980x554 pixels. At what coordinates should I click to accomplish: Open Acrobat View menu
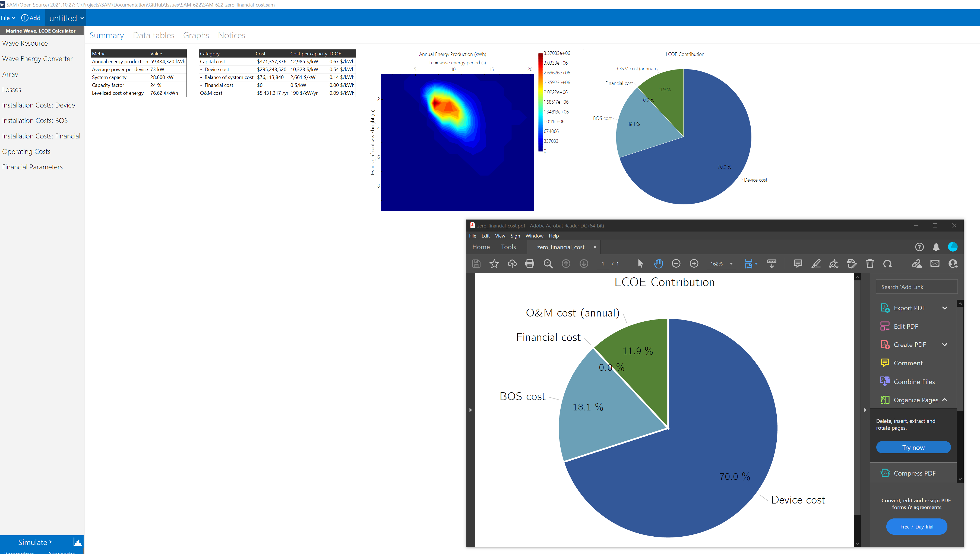pos(500,236)
